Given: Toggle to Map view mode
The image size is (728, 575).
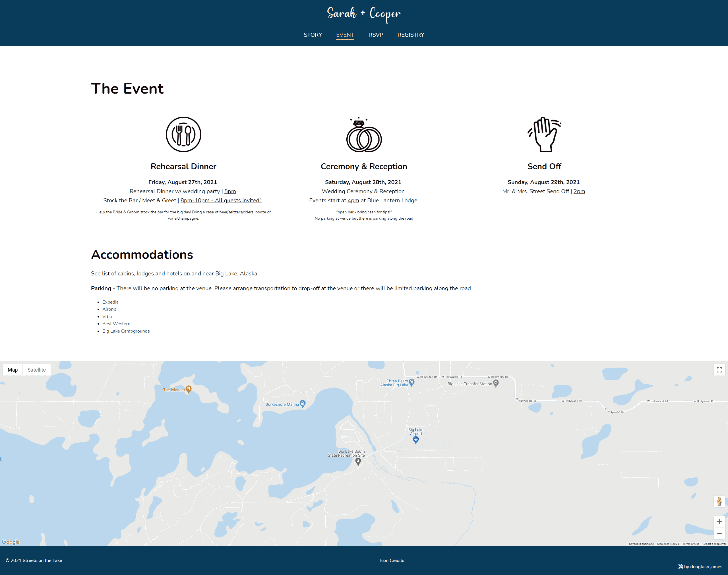Looking at the screenshot, I should (x=13, y=369).
